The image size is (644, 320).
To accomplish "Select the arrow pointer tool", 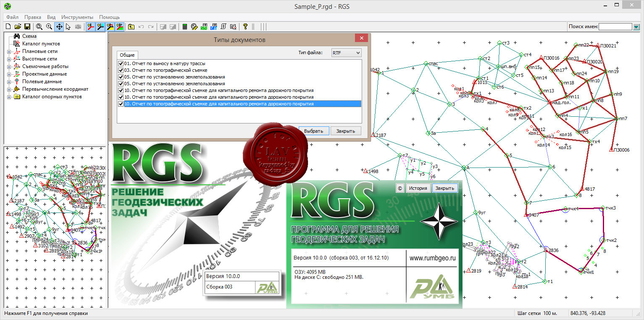I will 68,27.
